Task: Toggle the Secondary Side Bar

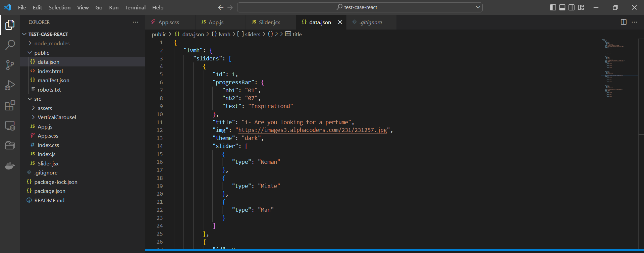Action: click(572, 7)
